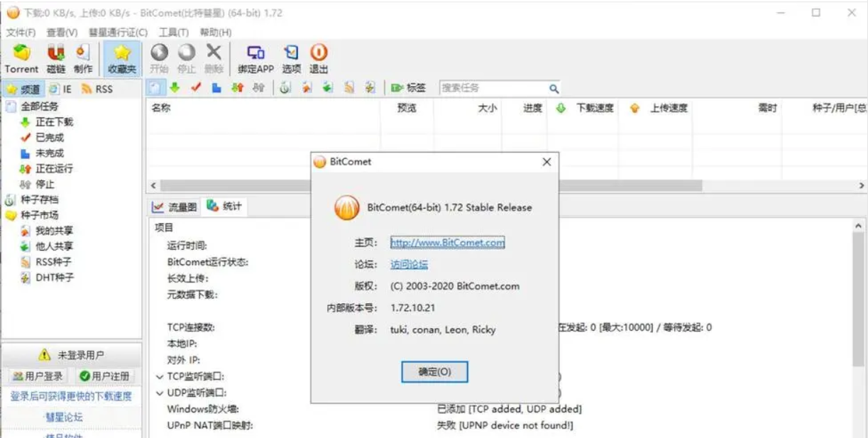Viewport: 868px width, 438px height.
Task: Click the 删除 delete toolbar icon
Action: (x=214, y=58)
